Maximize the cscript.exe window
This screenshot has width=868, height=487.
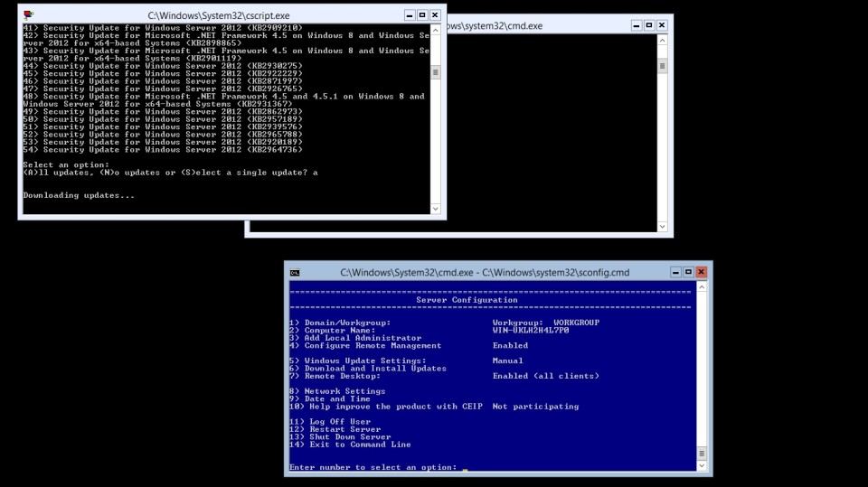coord(422,15)
